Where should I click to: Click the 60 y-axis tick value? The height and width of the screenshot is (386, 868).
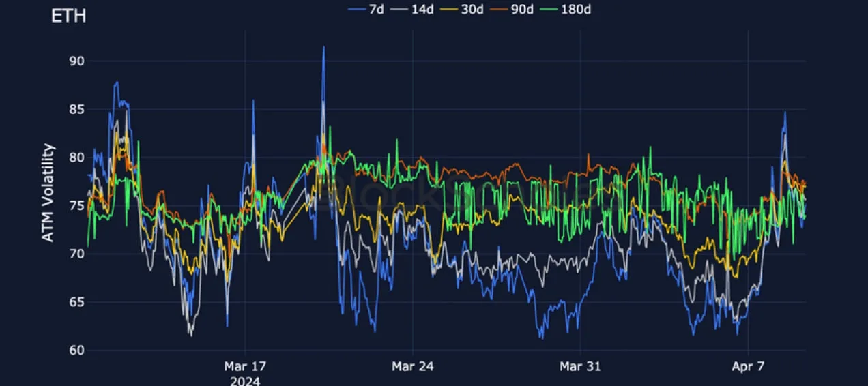point(76,351)
